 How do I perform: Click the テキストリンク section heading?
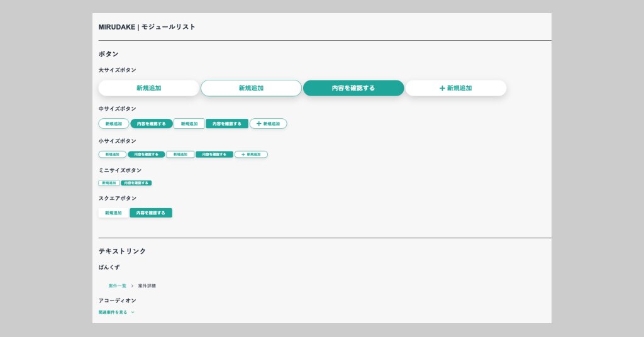pyautogui.click(x=122, y=251)
